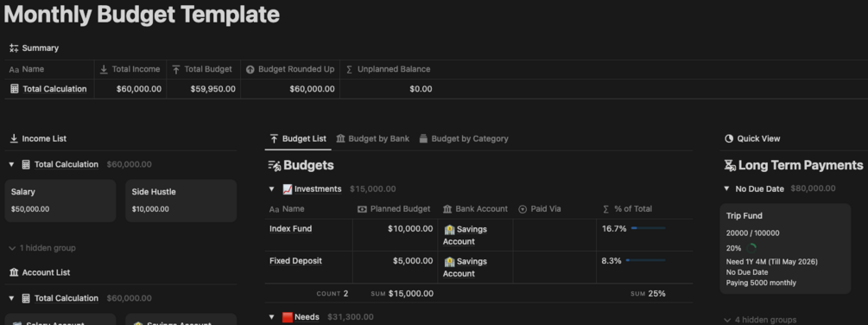The image size is (868, 325).
Task: Open the Index Fund page
Action: click(x=290, y=229)
